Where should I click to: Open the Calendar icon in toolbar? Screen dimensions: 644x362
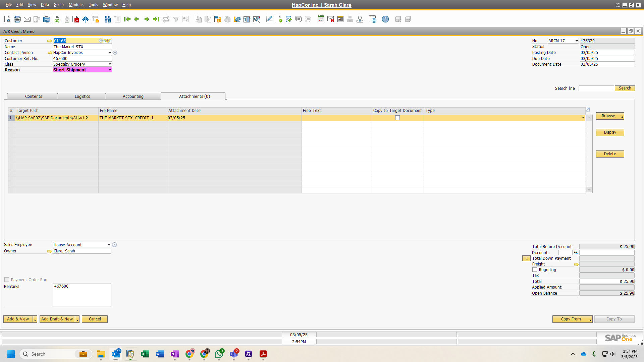[x=340, y=19]
